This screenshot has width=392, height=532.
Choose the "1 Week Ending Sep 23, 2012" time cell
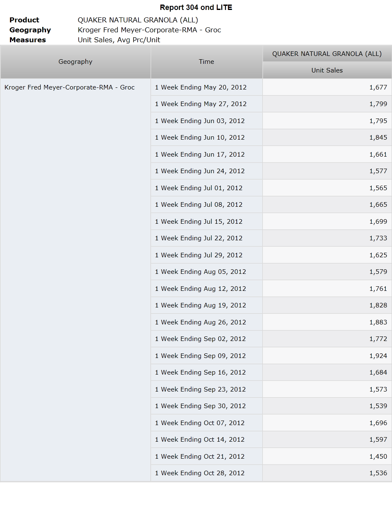(x=206, y=389)
